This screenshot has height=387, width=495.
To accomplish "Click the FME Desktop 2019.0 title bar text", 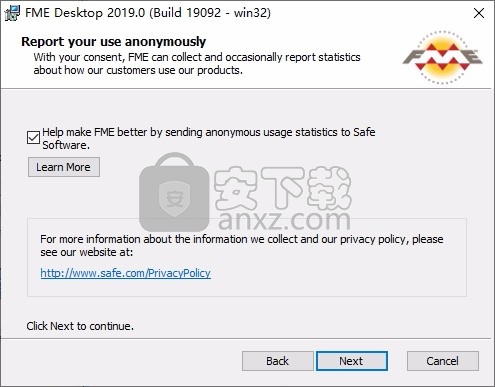I will pyautogui.click(x=148, y=13).
